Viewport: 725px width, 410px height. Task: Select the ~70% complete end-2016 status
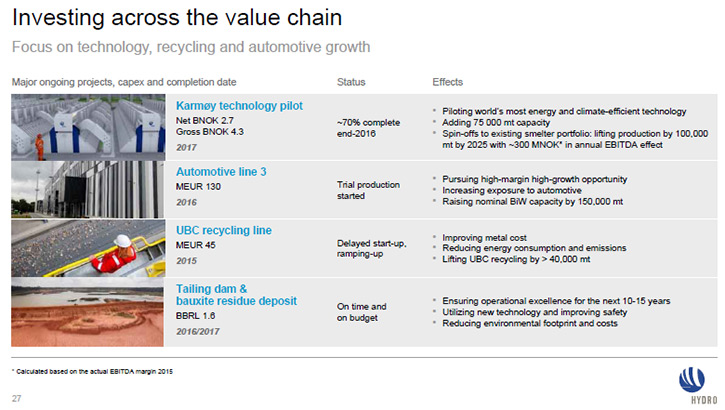[x=368, y=128]
